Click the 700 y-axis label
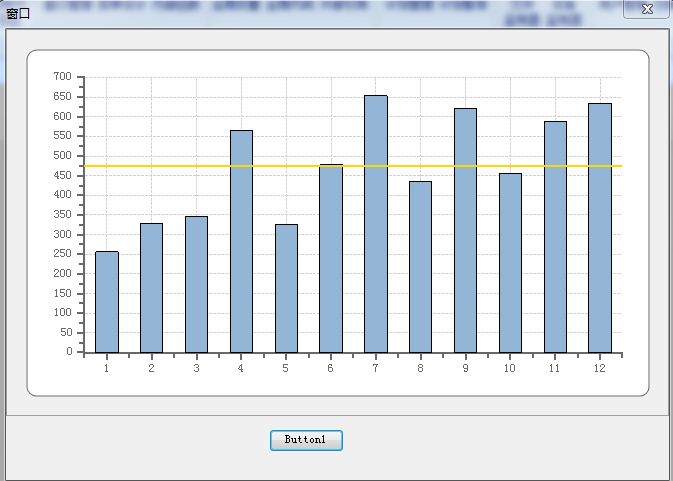Viewport: 673px width, 481px height. pos(63,76)
